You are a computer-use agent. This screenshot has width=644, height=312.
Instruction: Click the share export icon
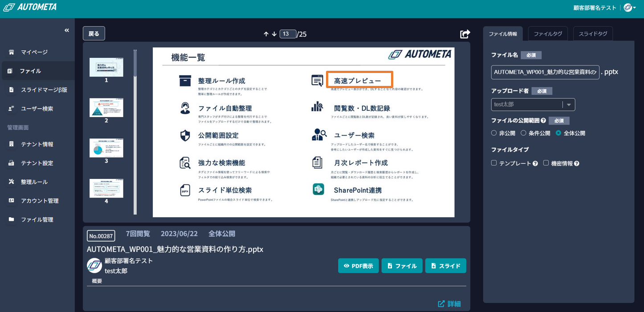(x=465, y=34)
